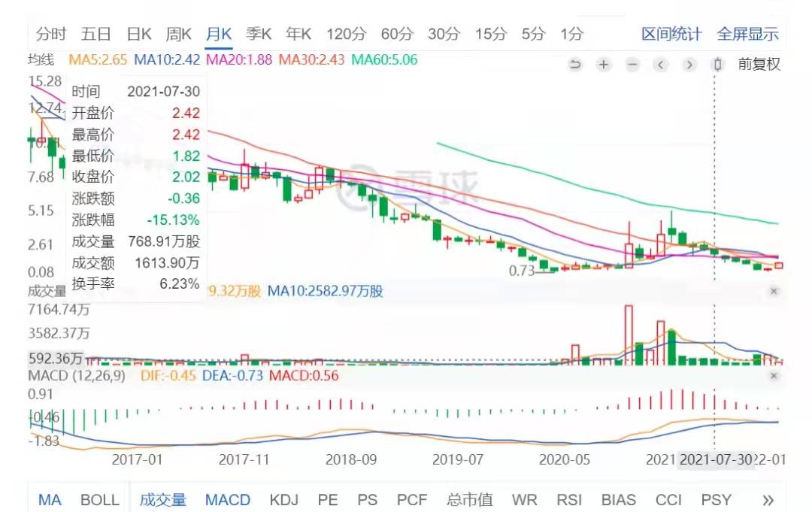Switch to 日K daily chart tab
This screenshot has width=812, height=512.
(139, 34)
